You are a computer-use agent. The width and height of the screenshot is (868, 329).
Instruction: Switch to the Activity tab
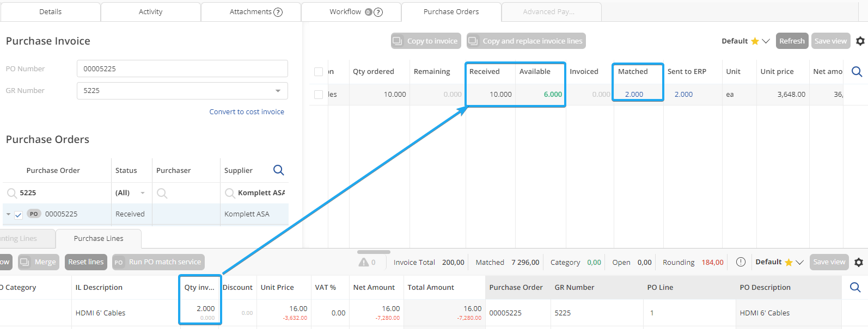[150, 12]
